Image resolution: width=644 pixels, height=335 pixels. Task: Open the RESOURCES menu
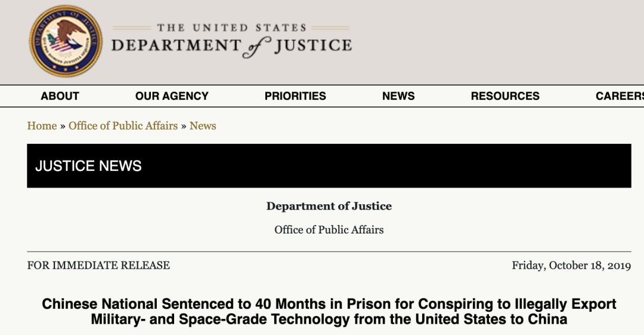click(505, 96)
